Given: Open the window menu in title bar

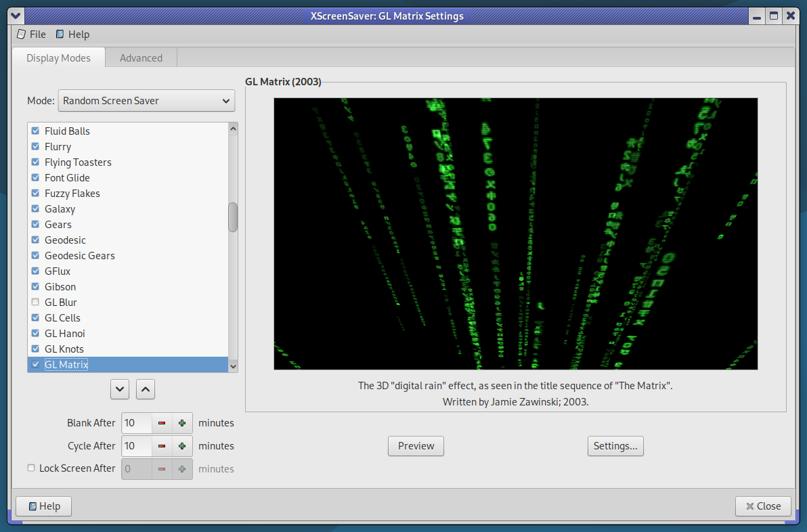Looking at the screenshot, I should [16, 16].
